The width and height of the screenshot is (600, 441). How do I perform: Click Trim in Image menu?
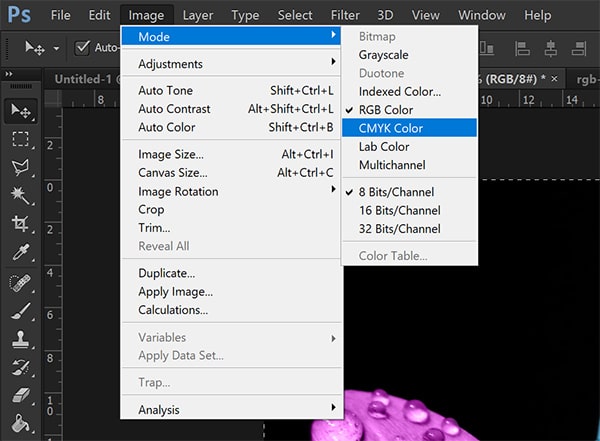(x=231, y=228)
